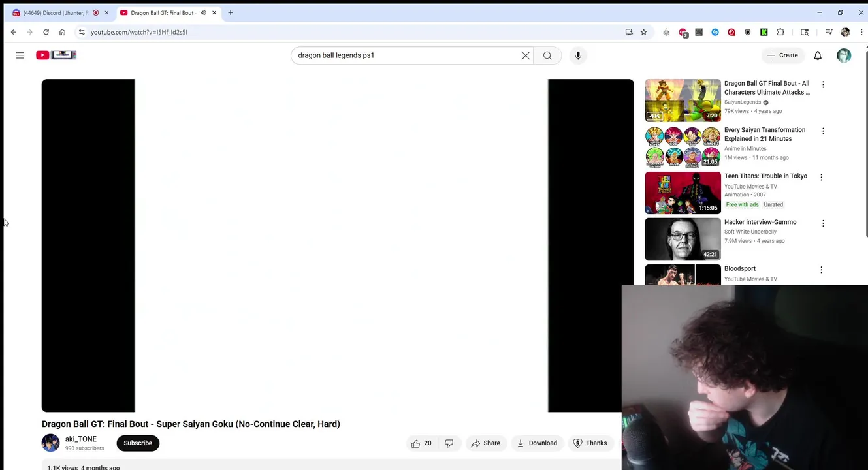868x470 pixels.
Task: Open the media controls music-note icon
Action: (x=829, y=32)
